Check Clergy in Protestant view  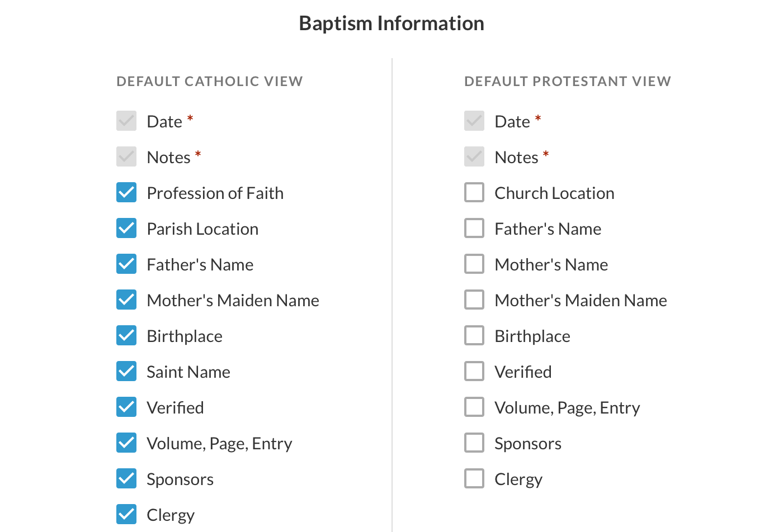coord(474,478)
